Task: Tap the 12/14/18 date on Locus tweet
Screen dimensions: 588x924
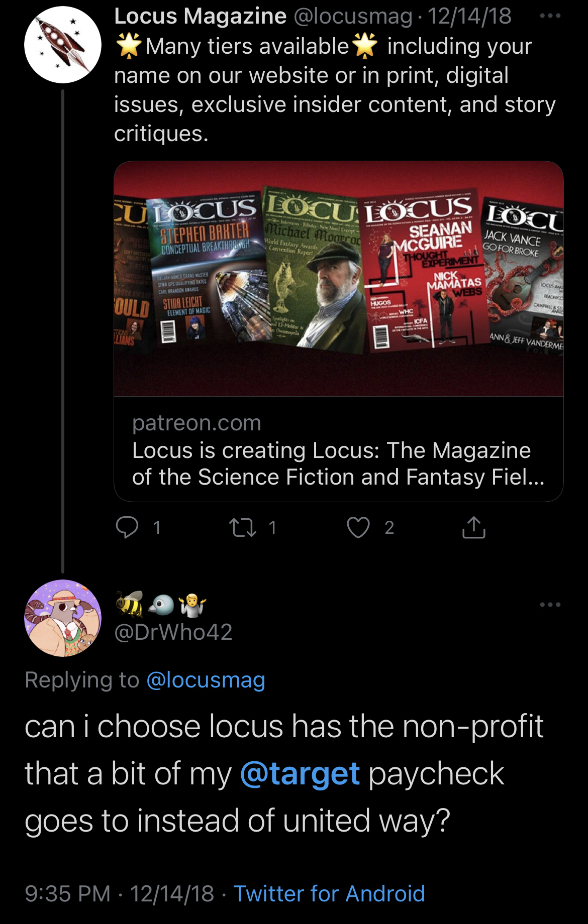Action: (469, 16)
